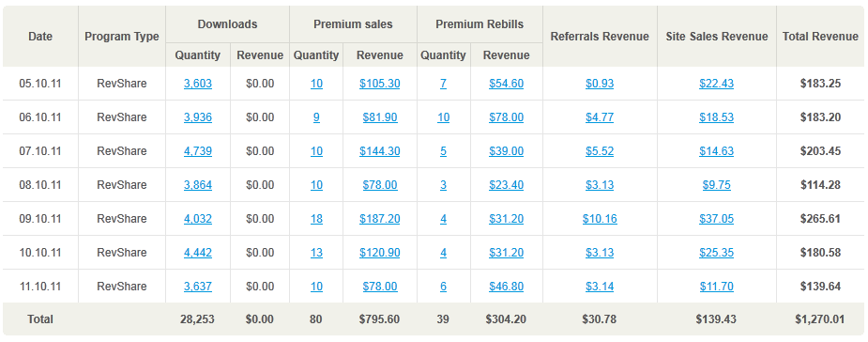Viewport: 868px width, 342px height.
Task: Open the 4,442 downloads link for 10.10.11
Action: pyautogui.click(x=198, y=253)
